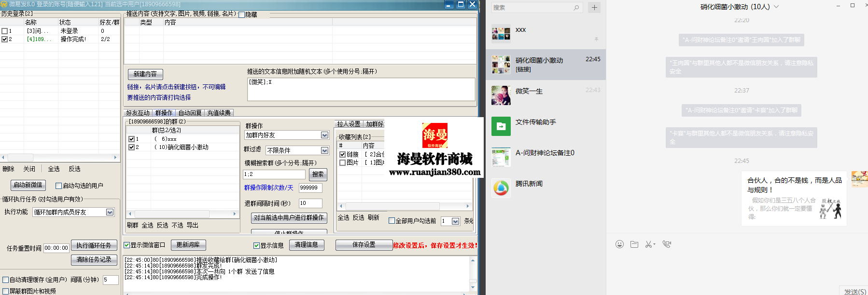Enable 全部用户勾选前 checkbox
The width and height of the screenshot is (868, 295).
pos(392,221)
